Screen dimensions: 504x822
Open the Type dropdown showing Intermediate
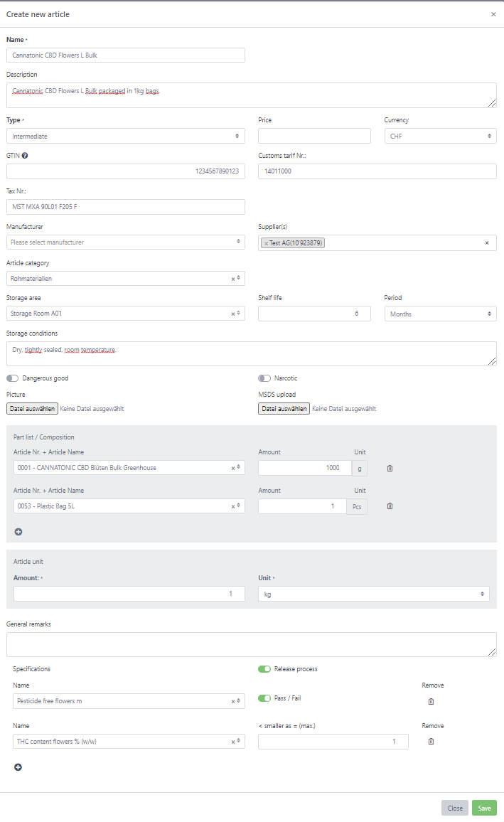click(126, 136)
